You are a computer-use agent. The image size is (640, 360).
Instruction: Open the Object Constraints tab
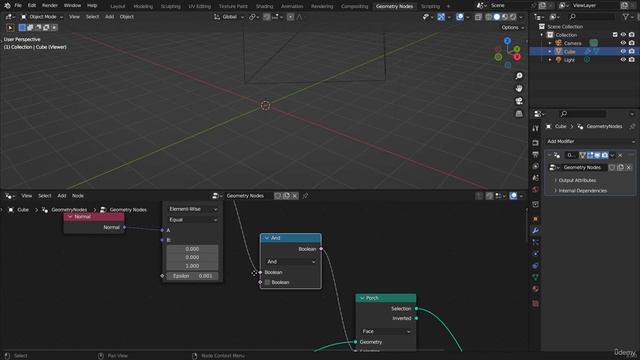[536, 266]
